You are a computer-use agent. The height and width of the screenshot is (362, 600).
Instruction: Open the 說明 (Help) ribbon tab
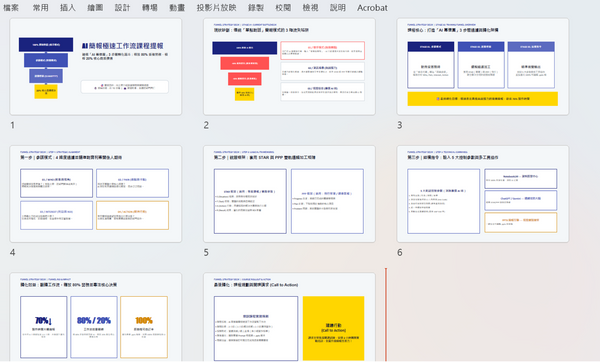point(338,8)
